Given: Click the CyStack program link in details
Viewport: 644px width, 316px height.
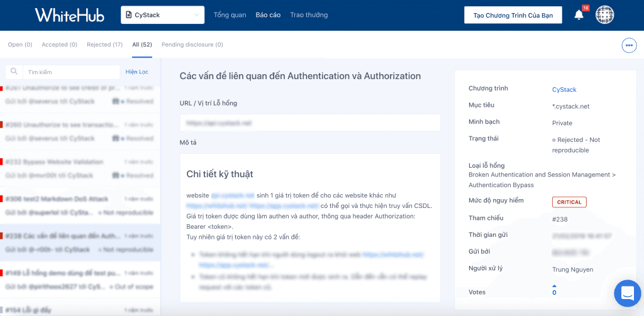Looking at the screenshot, I should click(x=564, y=89).
